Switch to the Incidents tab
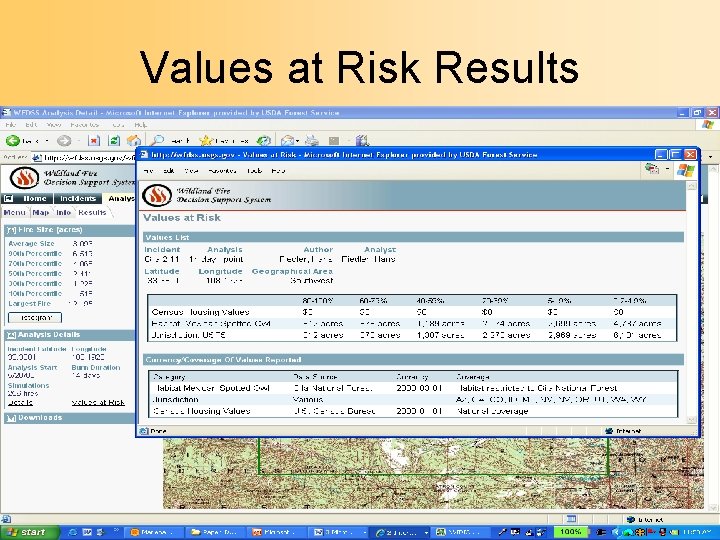Image resolution: width=720 pixels, height=540 pixels. pos(78,199)
